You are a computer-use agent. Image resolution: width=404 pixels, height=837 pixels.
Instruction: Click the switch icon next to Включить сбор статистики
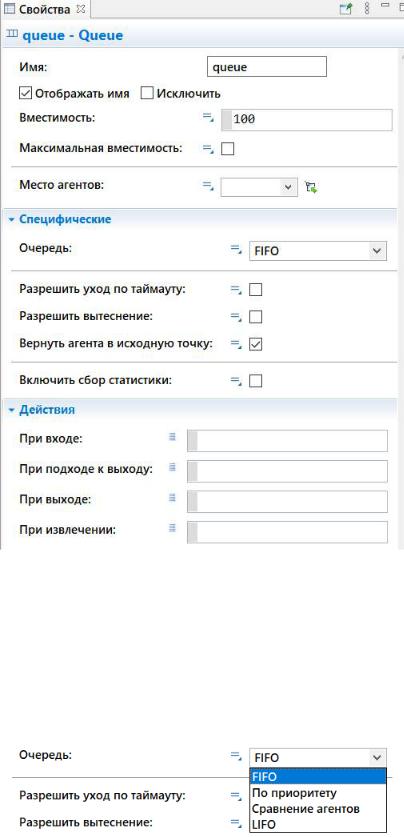(235, 381)
